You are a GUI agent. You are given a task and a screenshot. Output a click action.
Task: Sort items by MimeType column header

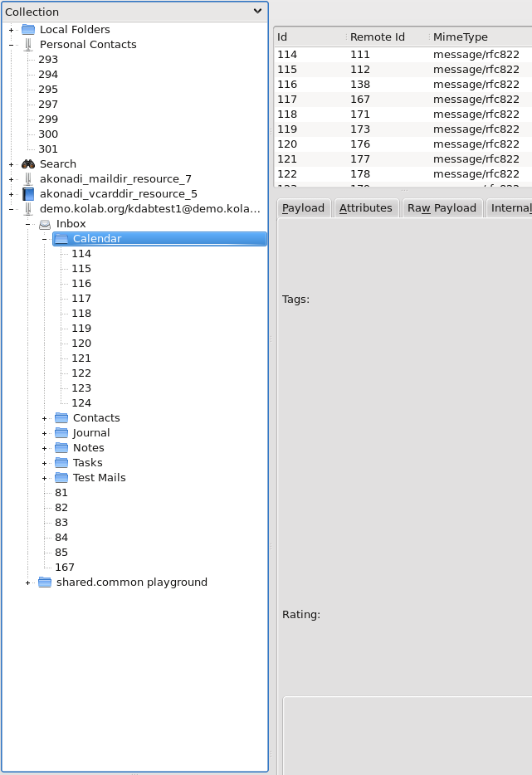461,37
